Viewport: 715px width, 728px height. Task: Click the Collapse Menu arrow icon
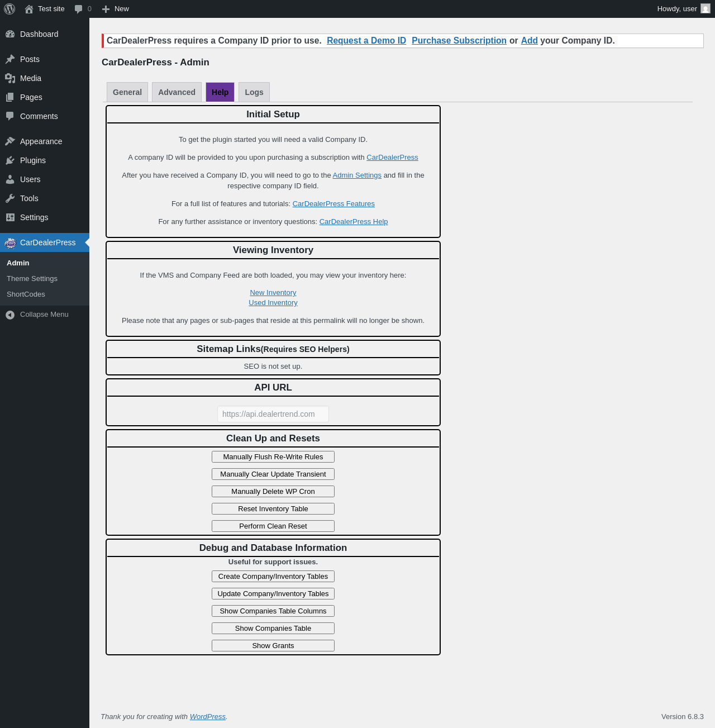10,315
